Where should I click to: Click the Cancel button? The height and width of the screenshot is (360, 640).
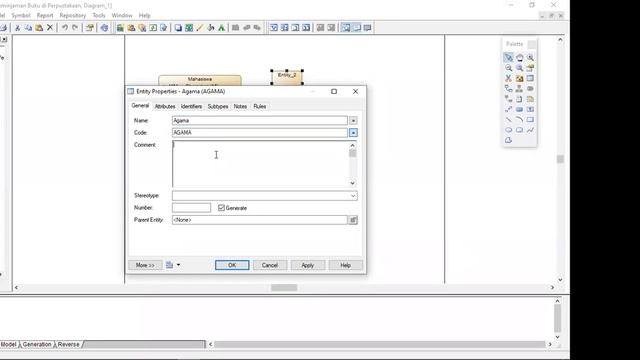tap(270, 265)
